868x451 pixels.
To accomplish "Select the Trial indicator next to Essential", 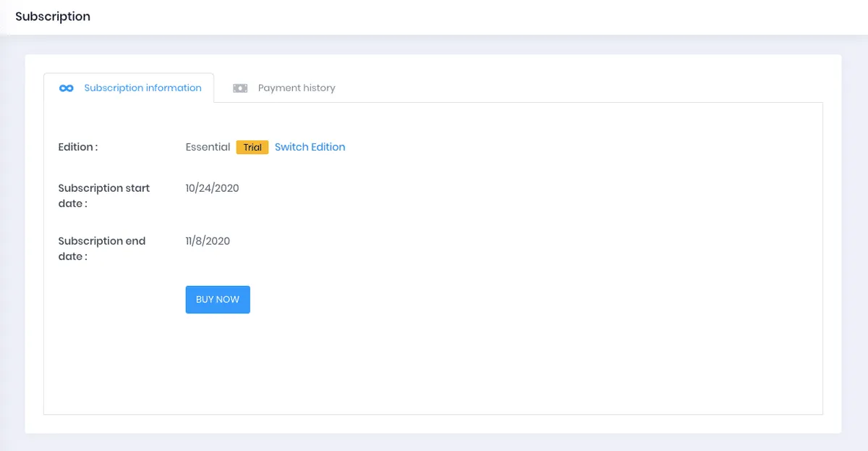I will coord(252,146).
